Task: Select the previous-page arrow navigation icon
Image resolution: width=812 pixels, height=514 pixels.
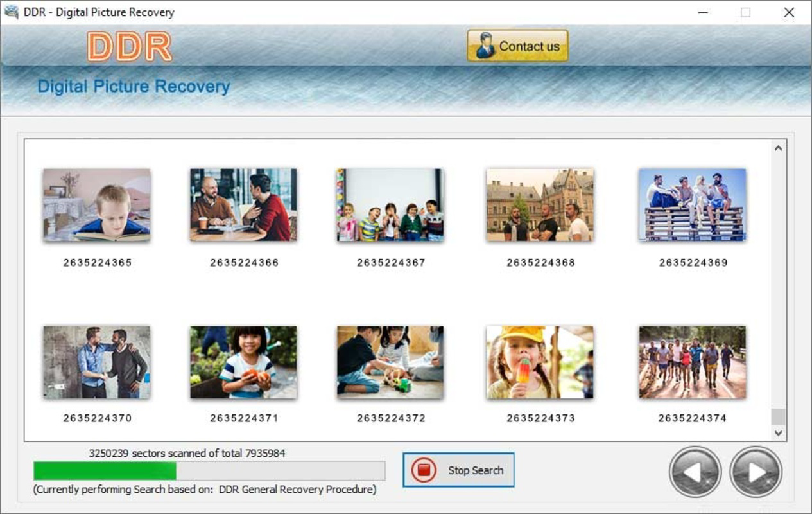Action: click(695, 472)
